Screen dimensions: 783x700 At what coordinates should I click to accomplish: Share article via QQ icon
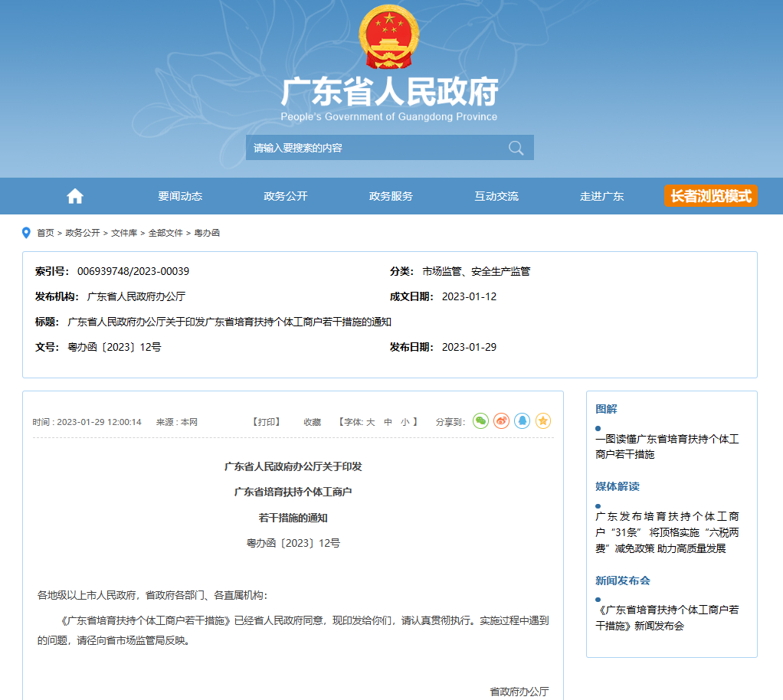click(522, 420)
